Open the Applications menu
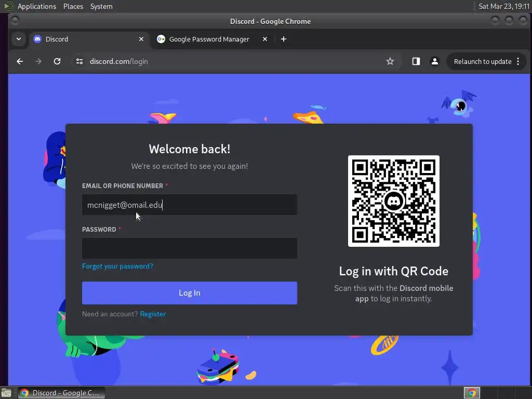This screenshot has width=532, height=399. coord(37,6)
